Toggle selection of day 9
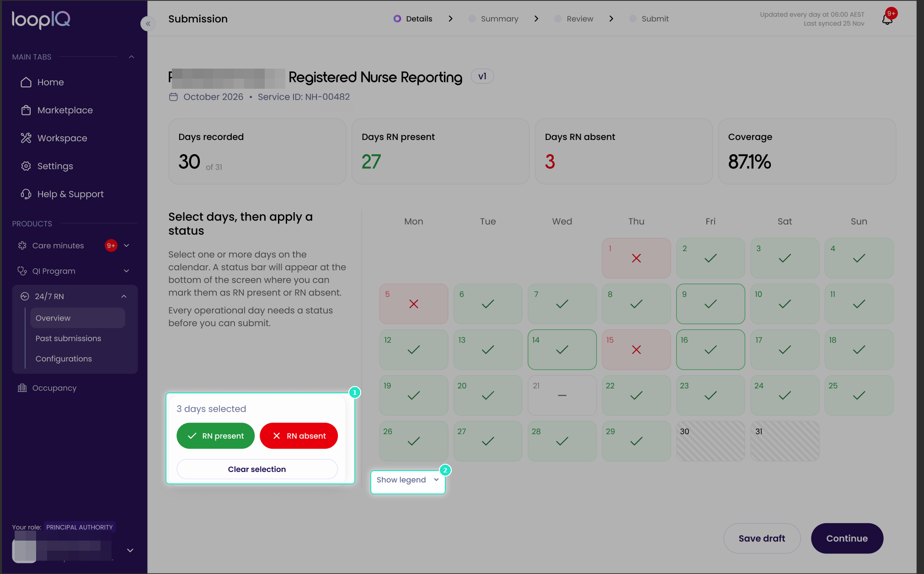Image resolution: width=924 pixels, height=574 pixels. click(710, 304)
